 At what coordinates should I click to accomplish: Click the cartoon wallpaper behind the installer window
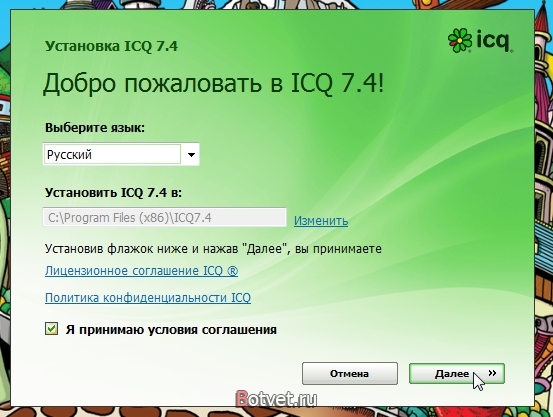543,212
